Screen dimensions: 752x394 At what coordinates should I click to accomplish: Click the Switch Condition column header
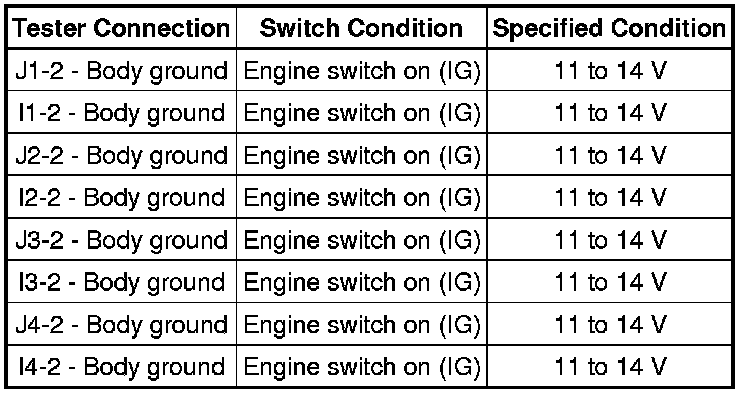pos(362,28)
